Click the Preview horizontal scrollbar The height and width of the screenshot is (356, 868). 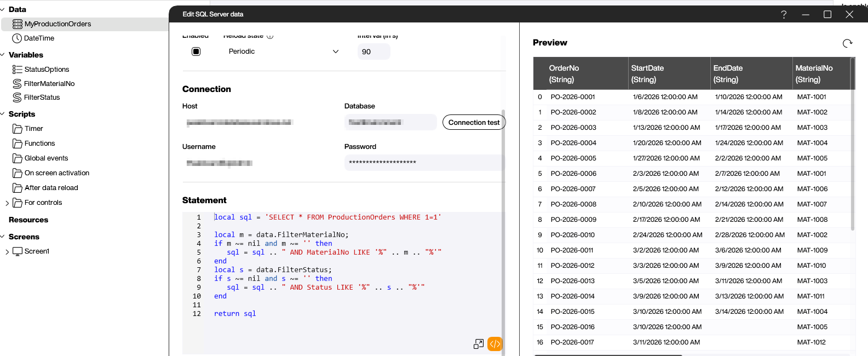point(608,355)
